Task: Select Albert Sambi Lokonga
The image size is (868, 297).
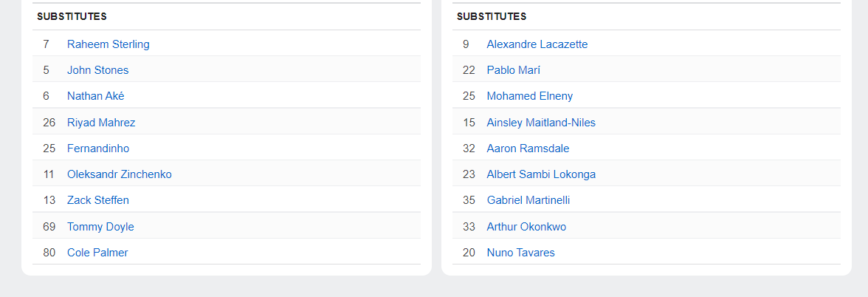Action: click(x=540, y=174)
